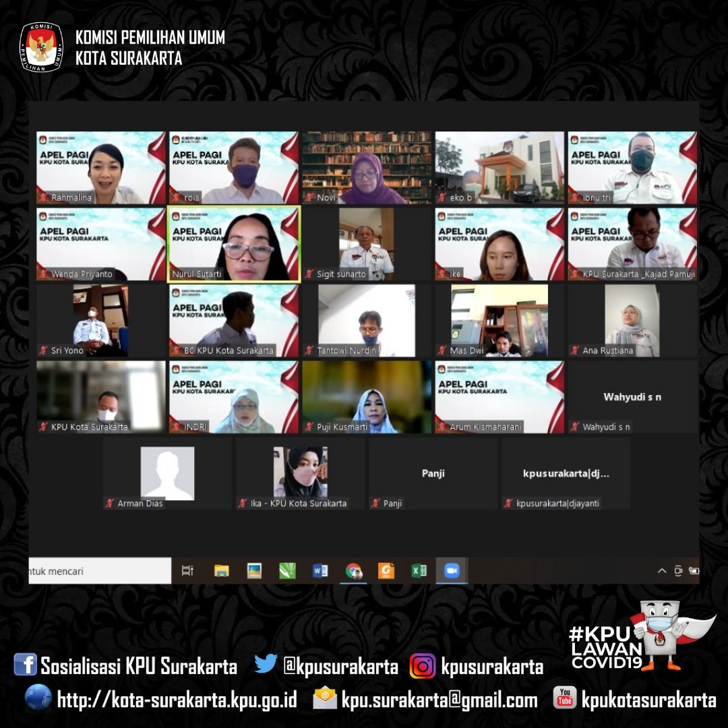Viewport: 728px width, 728px height.
Task: Open the orange PDF reader taskbar icon
Action: [386, 571]
